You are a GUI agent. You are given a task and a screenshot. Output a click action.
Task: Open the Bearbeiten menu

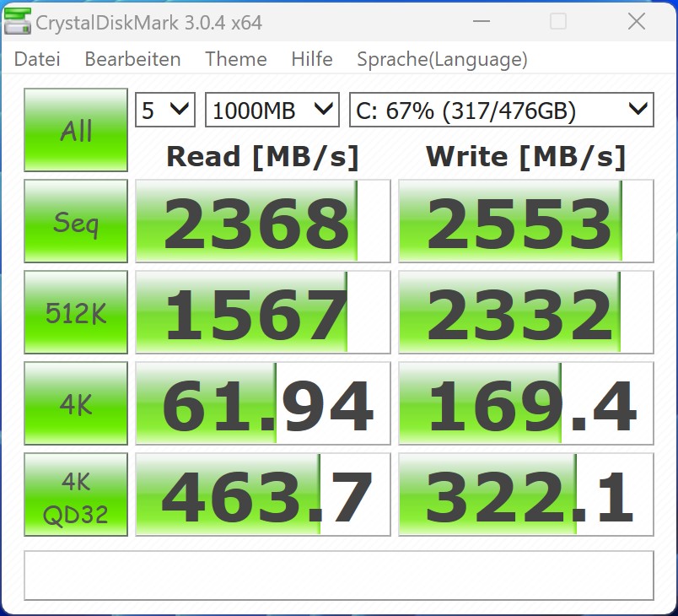tap(132, 59)
